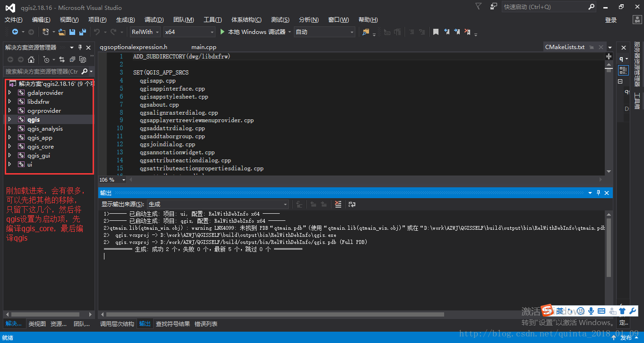Go to next bookmark icon

(x=457, y=32)
